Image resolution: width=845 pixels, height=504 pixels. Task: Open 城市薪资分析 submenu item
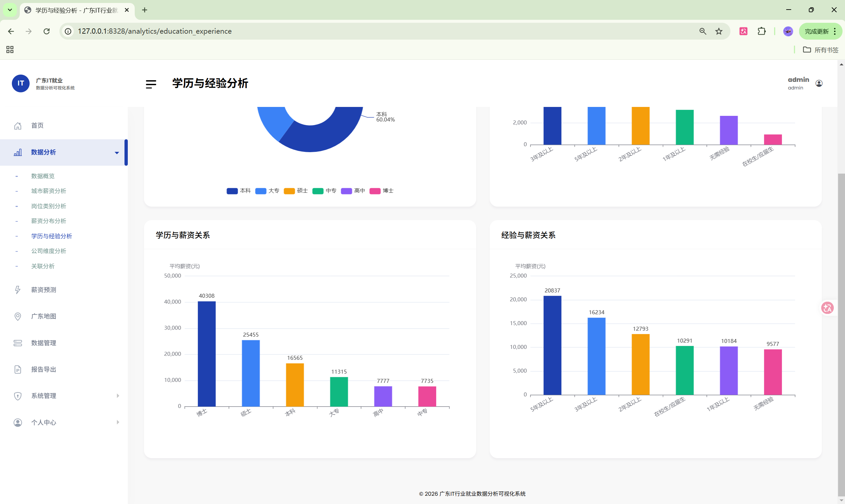point(49,191)
